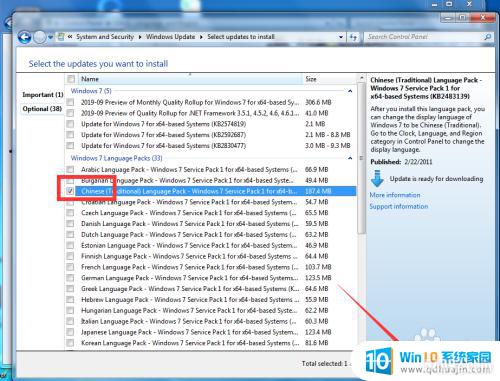This screenshot has height=381, width=500.
Task: Open the Important (1) tab
Action: 43,95
